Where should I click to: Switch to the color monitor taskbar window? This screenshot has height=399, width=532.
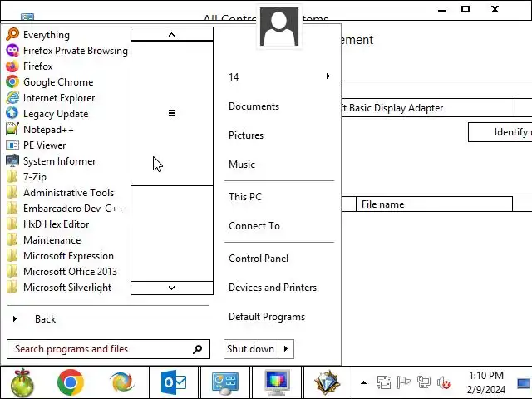(277, 382)
